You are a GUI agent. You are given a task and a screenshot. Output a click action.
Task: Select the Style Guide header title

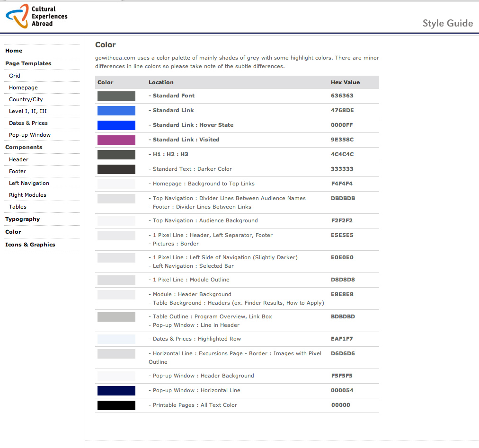tap(447, 23)
